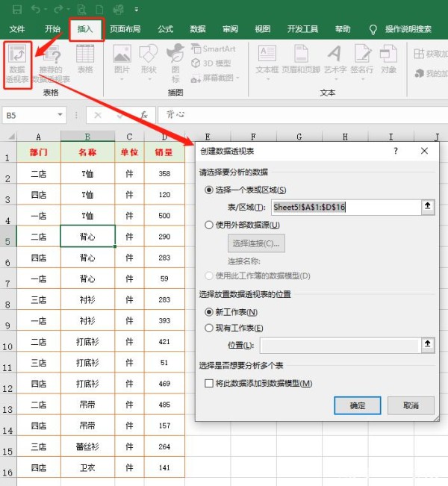The height and width of the screenshot is (486, 448).
Task: Open the 帮助 tab
Action: [x=343, y=29]
